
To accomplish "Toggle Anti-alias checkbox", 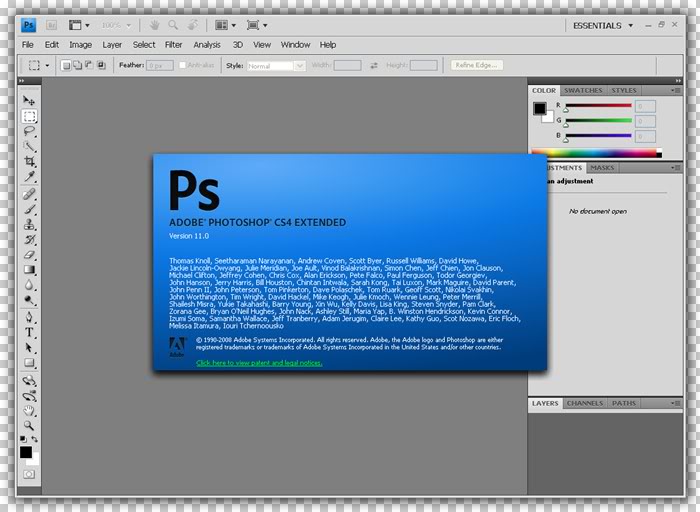I will 182,65.
